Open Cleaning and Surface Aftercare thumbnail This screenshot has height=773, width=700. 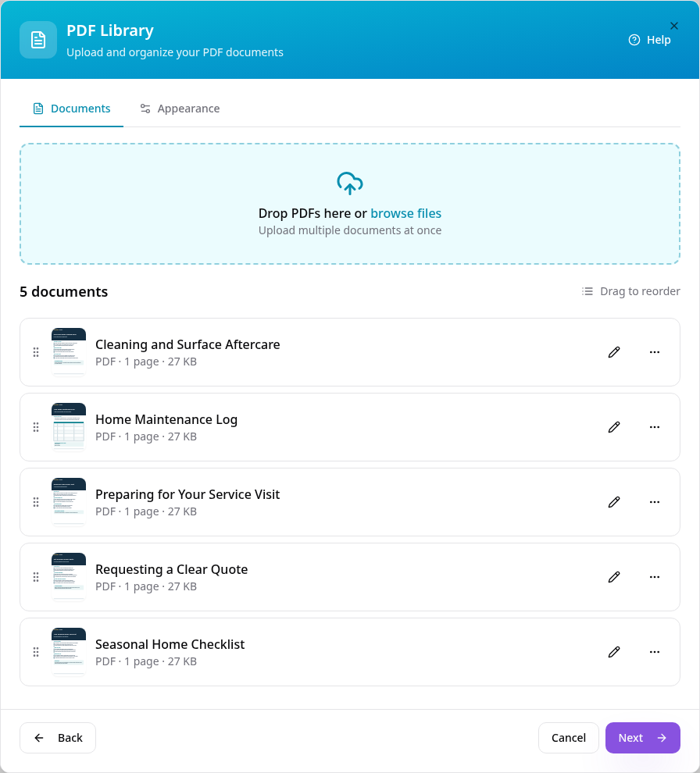69,352
